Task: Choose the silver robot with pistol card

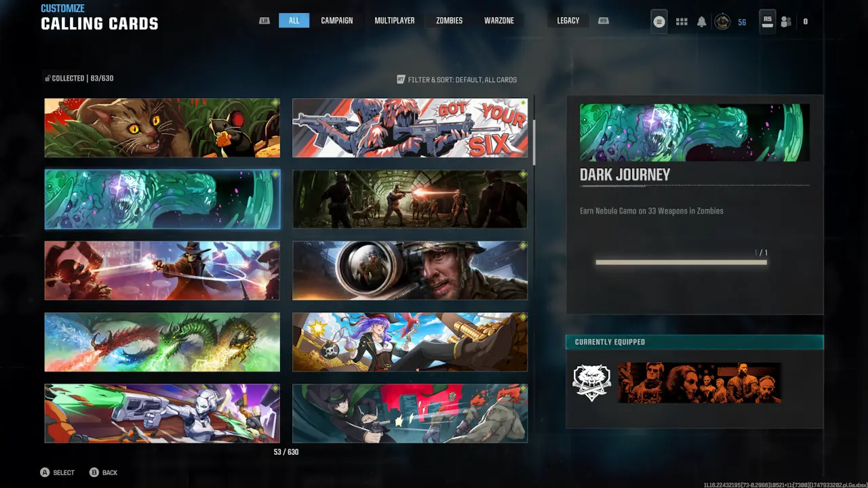Action: 162,413
